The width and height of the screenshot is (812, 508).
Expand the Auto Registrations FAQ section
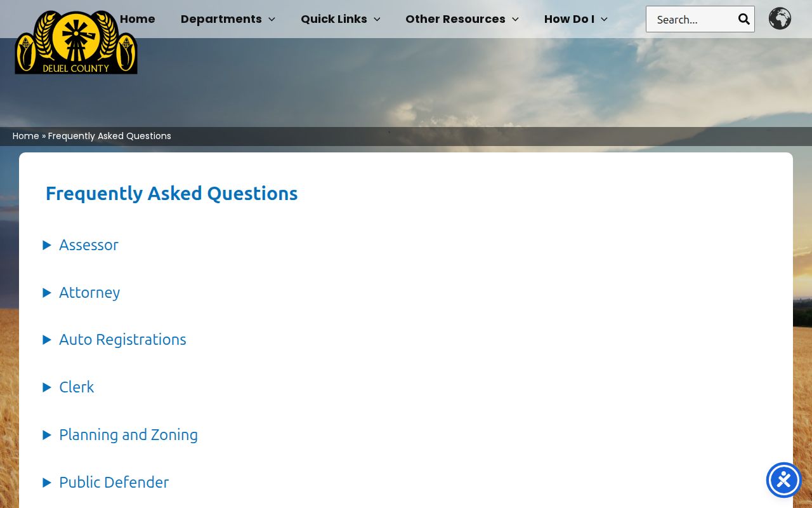[114, 340]
